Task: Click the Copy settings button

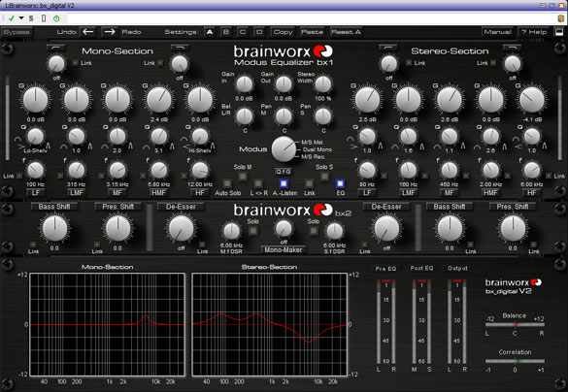Action: pos(283,32)
